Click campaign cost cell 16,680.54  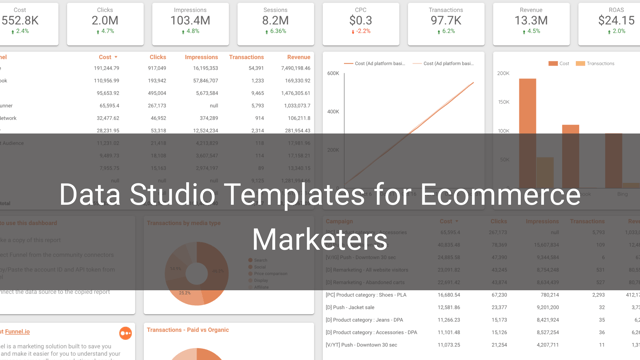click(449, 295)
